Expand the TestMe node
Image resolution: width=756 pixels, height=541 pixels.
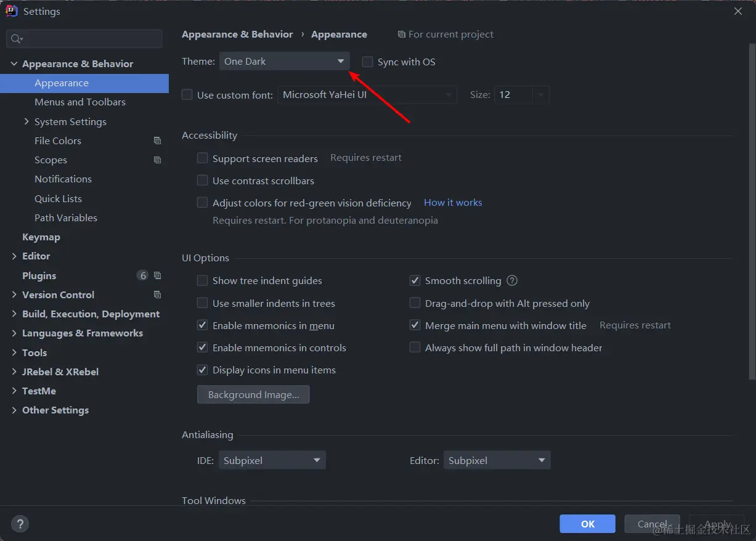(14, 391)
